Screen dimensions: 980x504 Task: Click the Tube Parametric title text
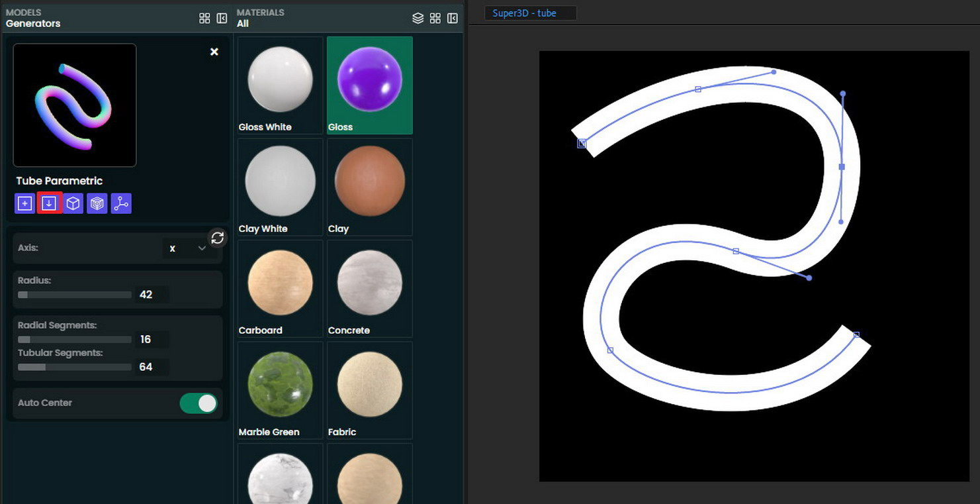coord(60,181)
